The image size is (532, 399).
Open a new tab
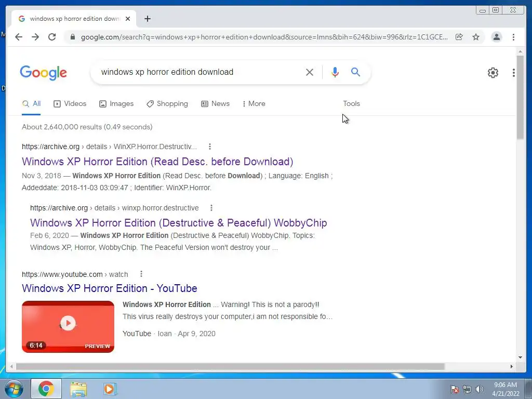pyautogui.click(x=147, y=19)
